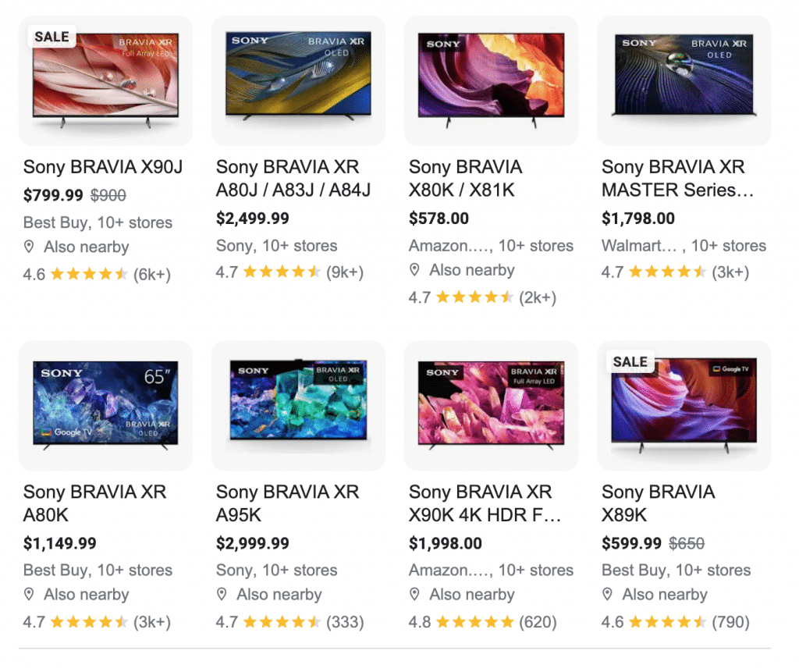Click the 4.8 star rating with 620 reviews
Viewport: 799px width, 672px height.
[482, 622]
